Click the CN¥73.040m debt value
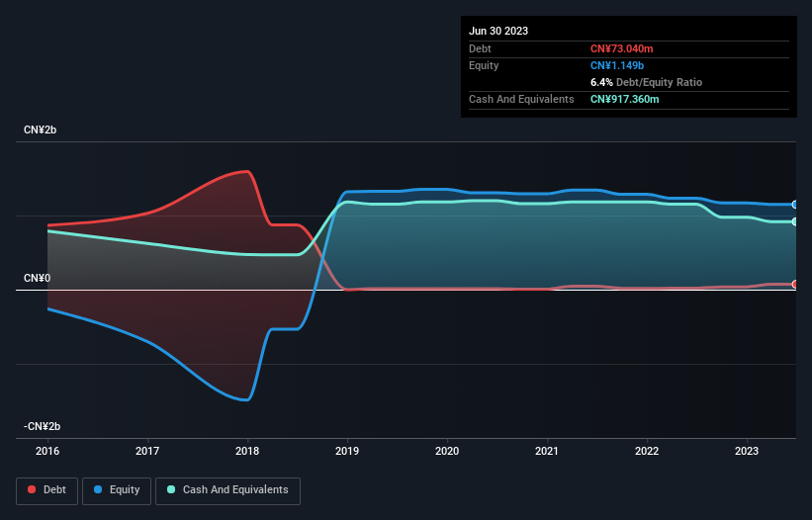This screenshot has height=520, width=812. pos(621,48)
